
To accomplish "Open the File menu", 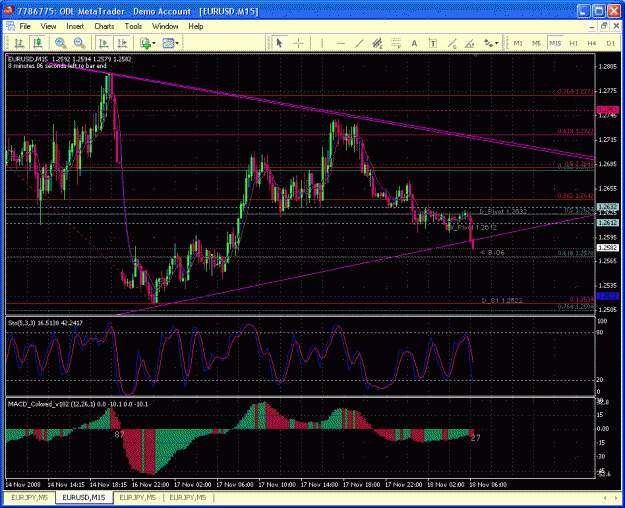I will tap(25, 26).
